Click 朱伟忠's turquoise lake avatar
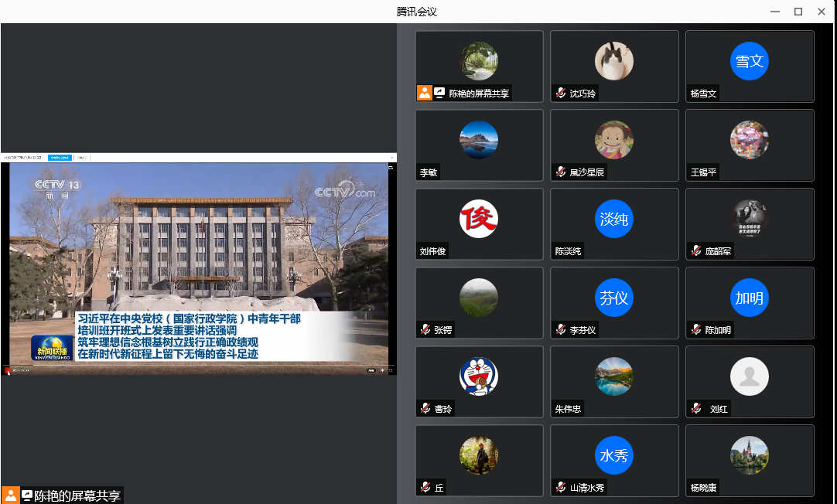The image size is (837, 504). pyautogui.click(x=614, y=376)
